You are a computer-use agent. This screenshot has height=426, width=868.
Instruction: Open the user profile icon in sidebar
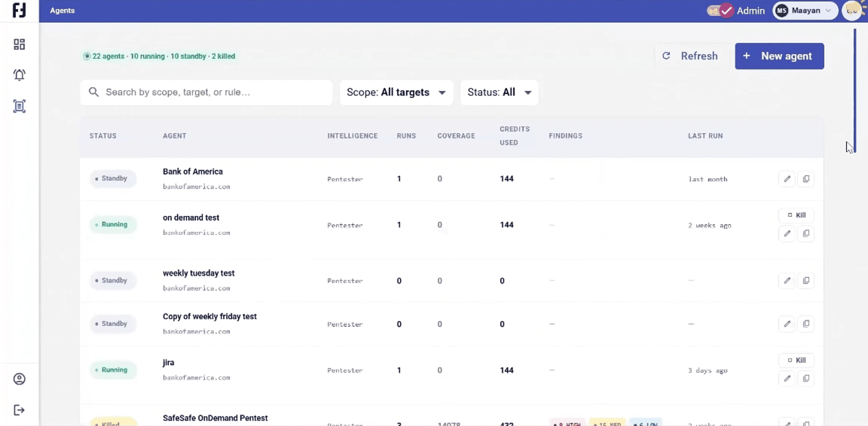(19, 379)
